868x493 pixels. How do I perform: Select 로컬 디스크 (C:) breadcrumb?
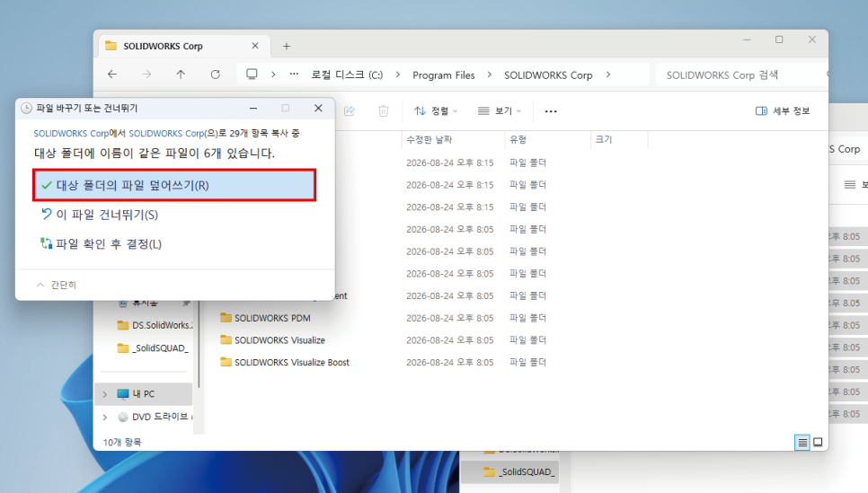pos(347,75)
